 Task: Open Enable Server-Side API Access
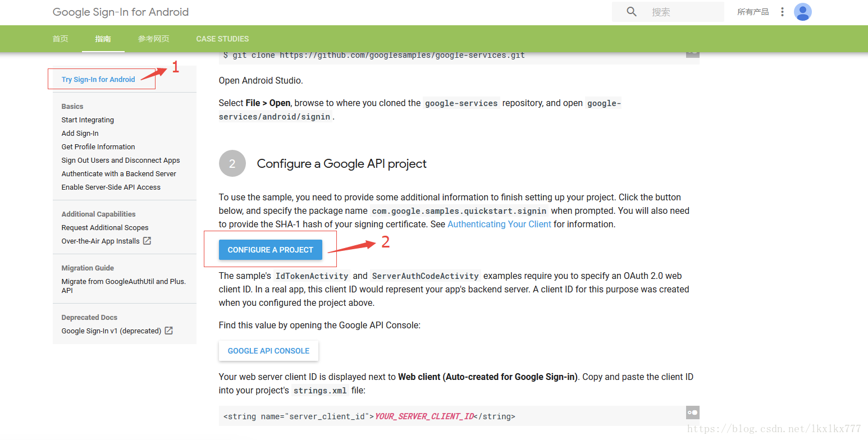tap(111, 187)
